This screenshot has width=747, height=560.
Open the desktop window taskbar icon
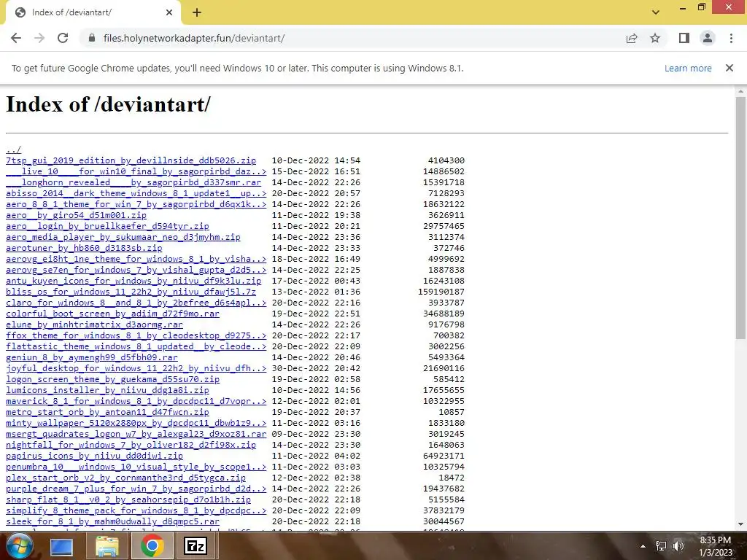[61, 546]
